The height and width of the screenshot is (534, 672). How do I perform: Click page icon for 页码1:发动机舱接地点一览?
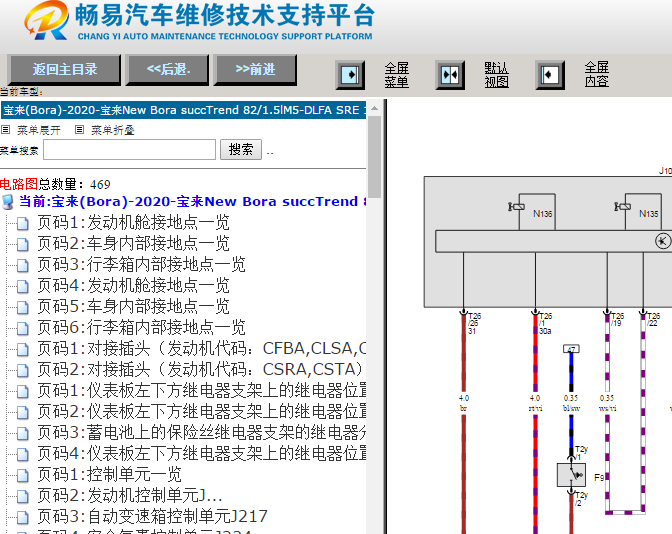click(23, 223)
